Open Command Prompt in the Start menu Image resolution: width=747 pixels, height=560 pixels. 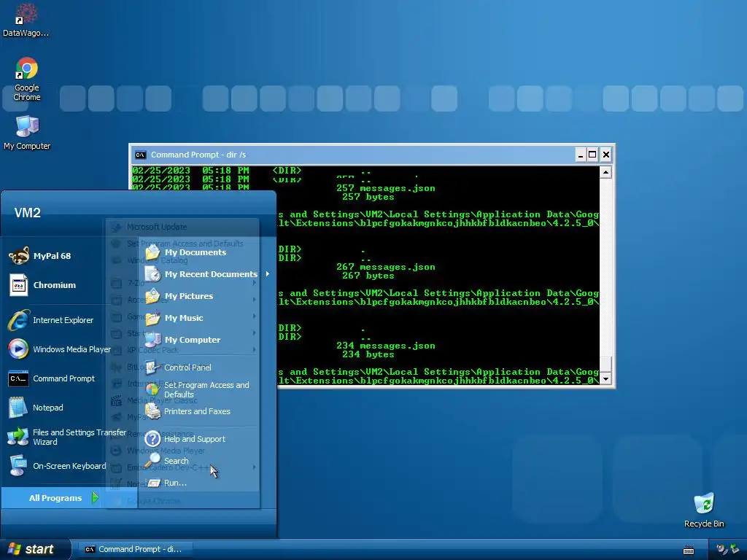click(52, 378)
